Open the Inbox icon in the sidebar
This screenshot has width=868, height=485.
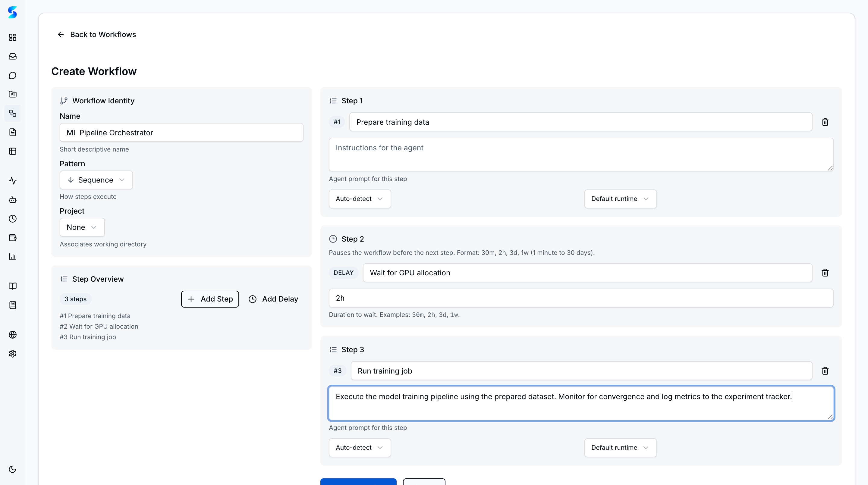click(x=12, y=56)
